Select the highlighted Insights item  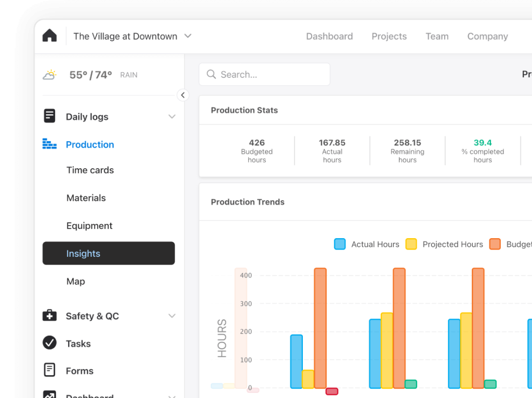[x=109, y=253]
